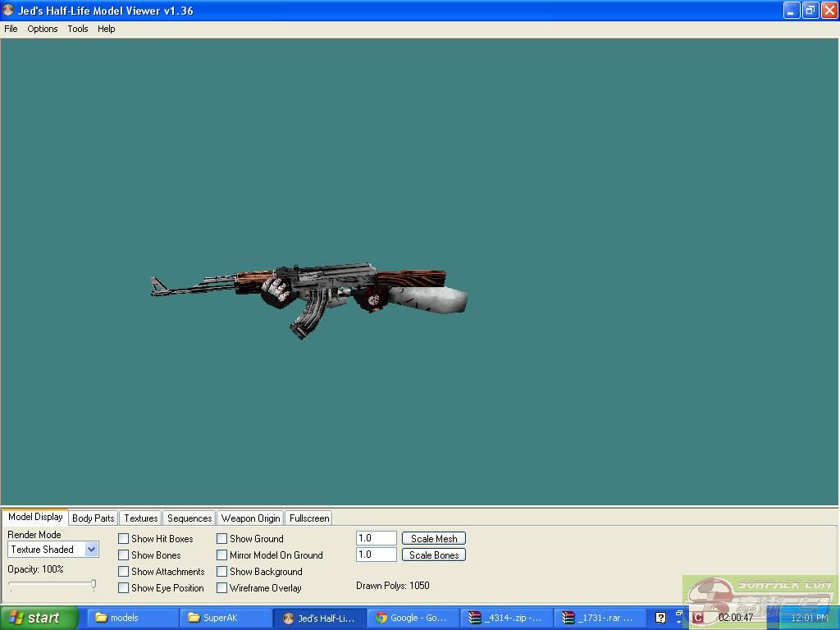The image size is (840, 630).
Task: Click the Scale Bones button
Action: 434,555
